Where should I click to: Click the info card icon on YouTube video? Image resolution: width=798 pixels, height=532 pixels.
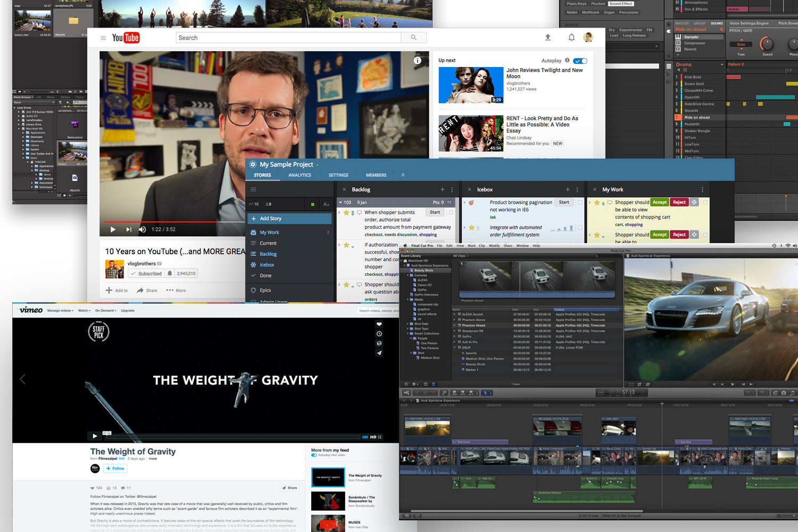tap(418, 61)
